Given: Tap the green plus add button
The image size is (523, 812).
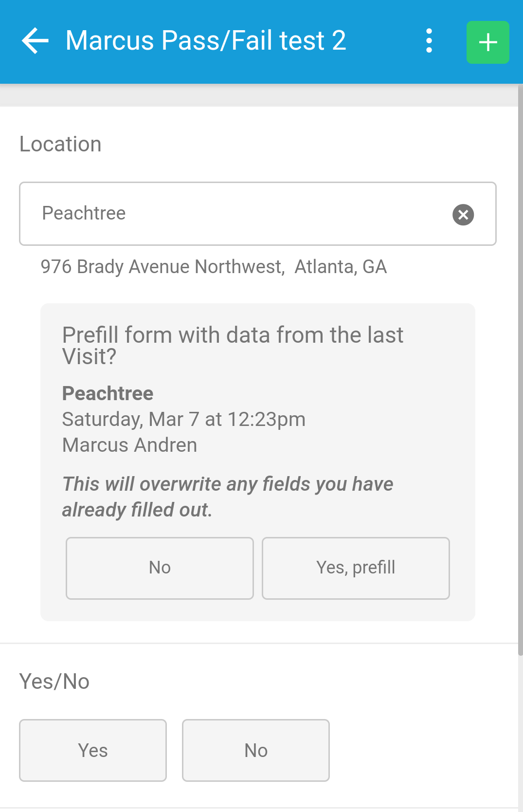Looking at the screenshot, I should pyautogui.click(x=487, y=42).
